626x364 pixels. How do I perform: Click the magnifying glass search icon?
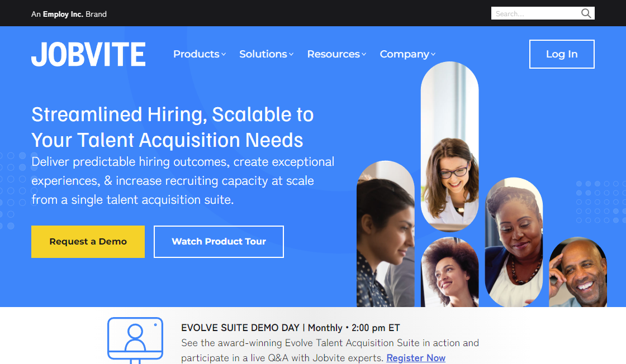click(586, 13)
